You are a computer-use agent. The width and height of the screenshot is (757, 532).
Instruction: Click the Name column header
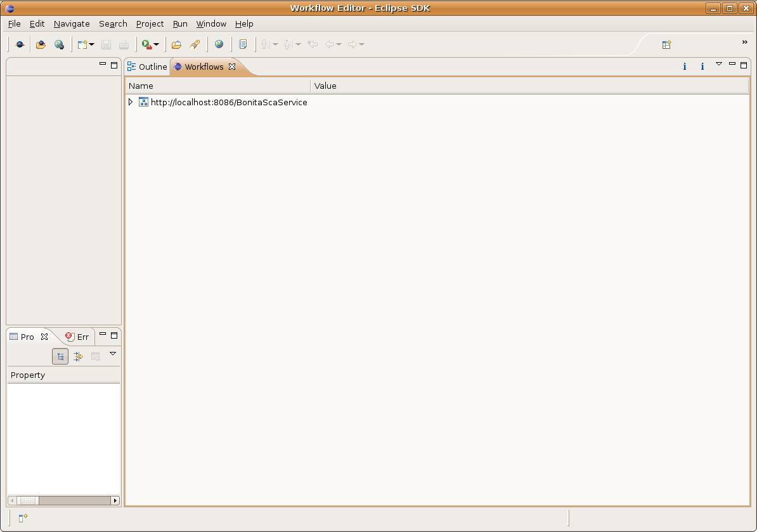[x=217, y=86]
